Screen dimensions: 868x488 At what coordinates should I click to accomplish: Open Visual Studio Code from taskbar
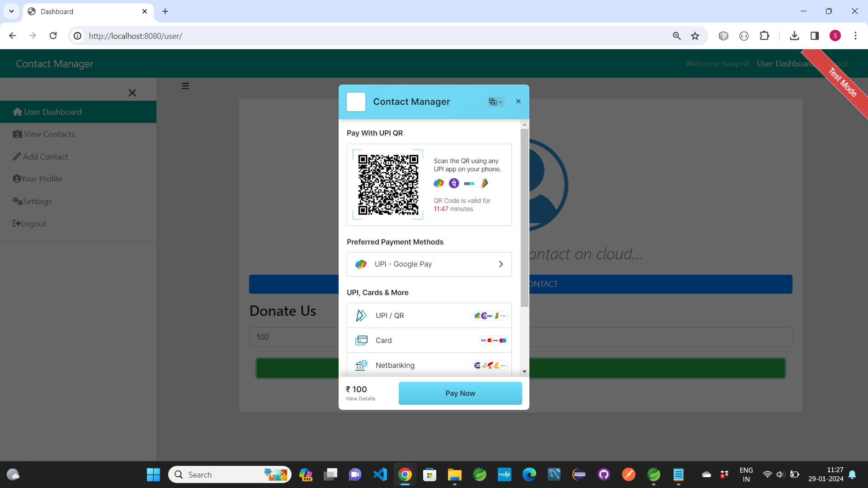(x=380, y=474)
